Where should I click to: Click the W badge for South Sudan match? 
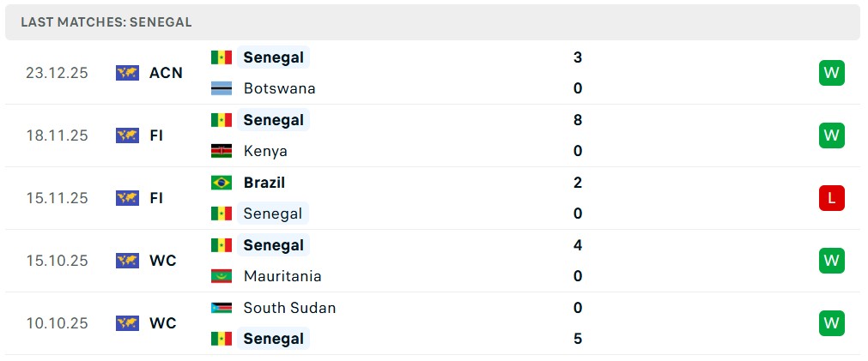pyautogui.click(x=831, y=323)
